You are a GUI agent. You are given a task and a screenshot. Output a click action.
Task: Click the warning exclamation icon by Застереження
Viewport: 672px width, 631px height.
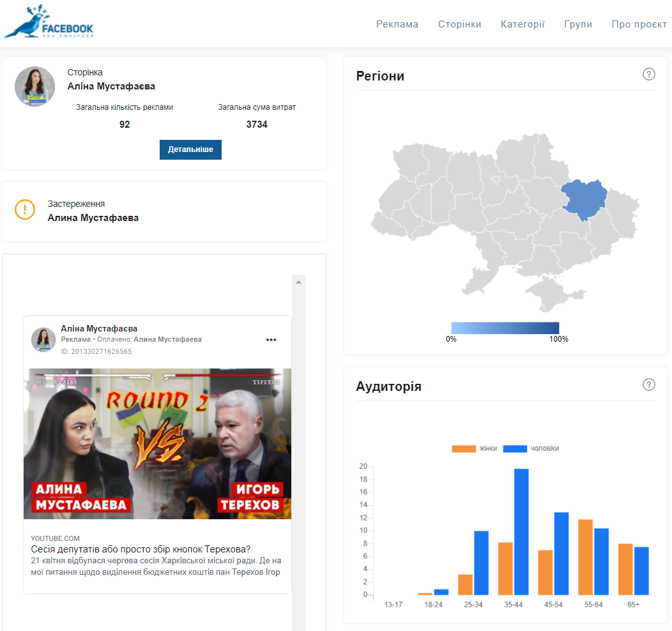25,209
